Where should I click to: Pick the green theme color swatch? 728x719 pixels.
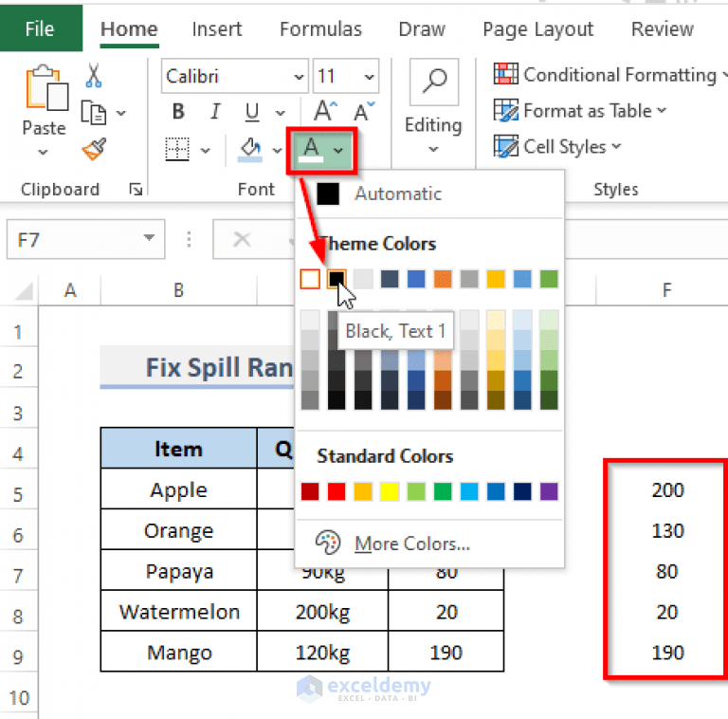coord(549,279)
